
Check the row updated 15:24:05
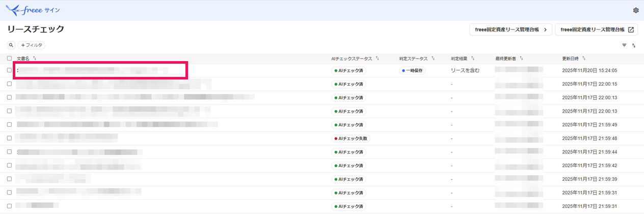tap(9, 70)
